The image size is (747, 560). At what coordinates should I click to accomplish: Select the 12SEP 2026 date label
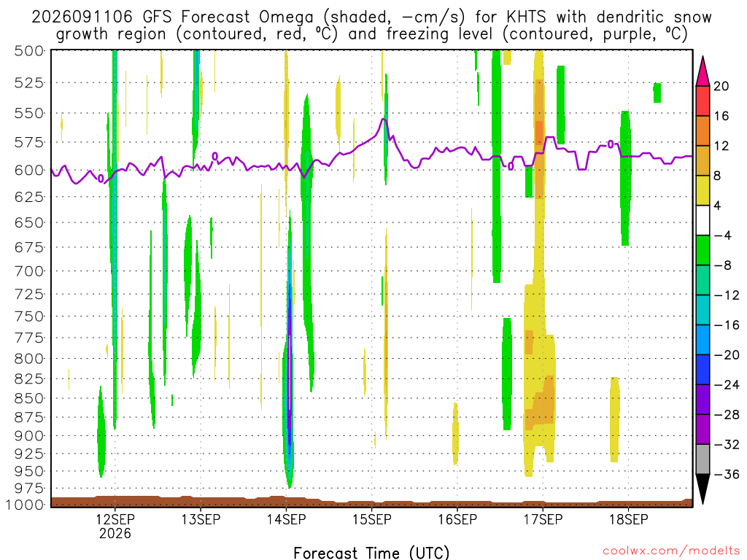click(115, 526)
